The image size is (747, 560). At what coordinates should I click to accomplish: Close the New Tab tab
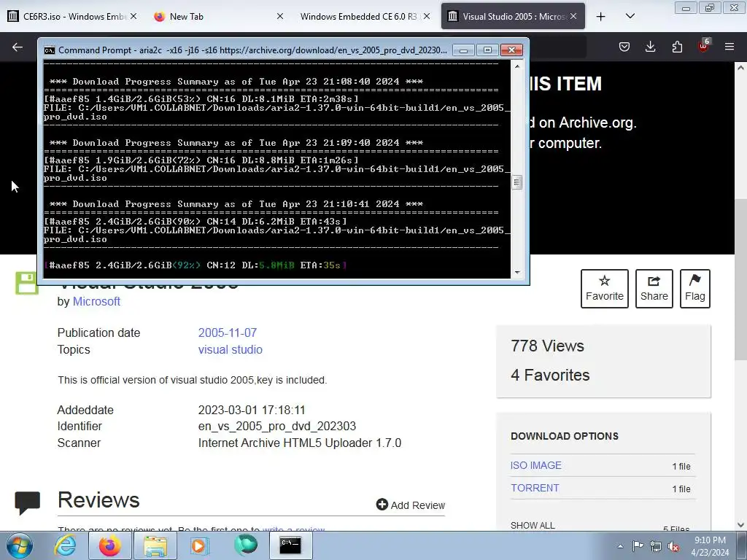coord(280,17)
